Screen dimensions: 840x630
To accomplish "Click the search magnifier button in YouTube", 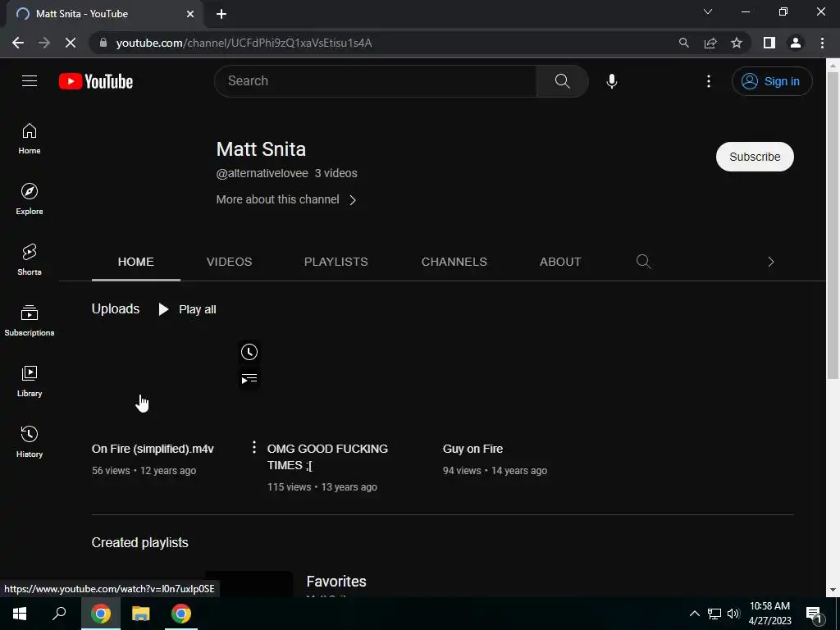I will click(x=562, y=81).
